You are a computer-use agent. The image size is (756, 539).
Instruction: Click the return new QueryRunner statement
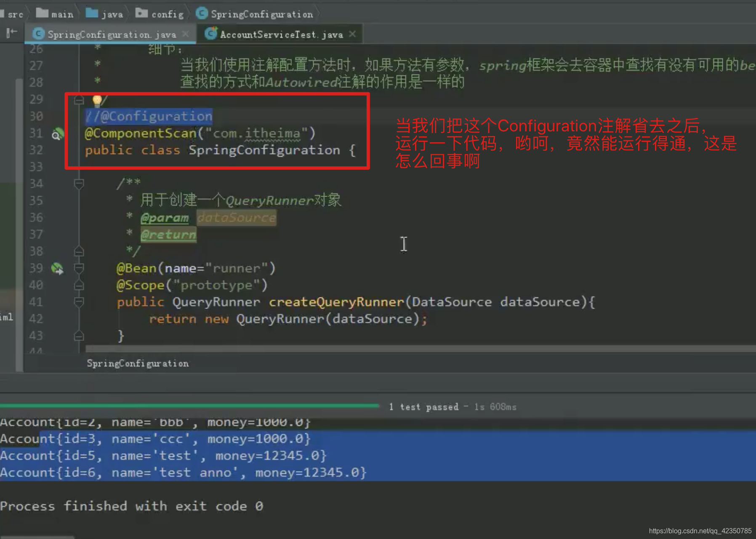click(x=288, y=319)
